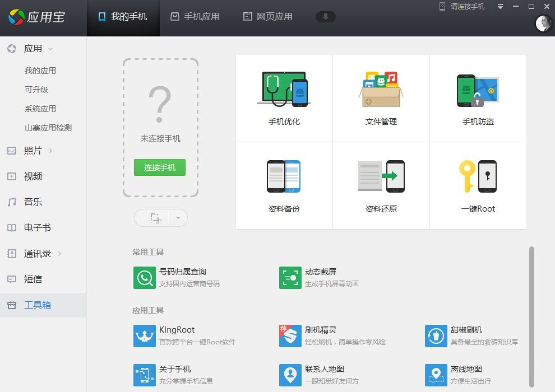The image size is (555, 392).
Task: Switch to the 手机应用 tab
Action: click(195, 16)
